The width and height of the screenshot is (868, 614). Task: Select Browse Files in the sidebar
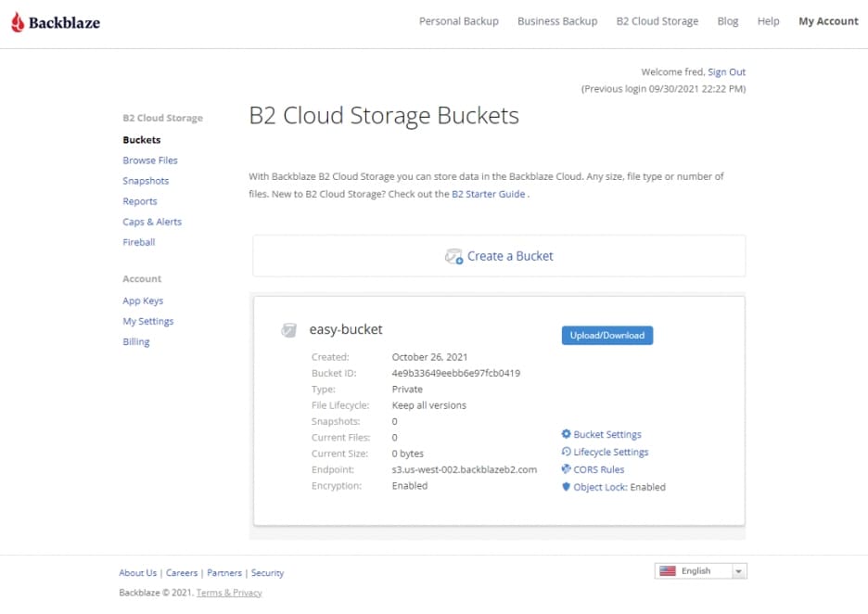150,160
